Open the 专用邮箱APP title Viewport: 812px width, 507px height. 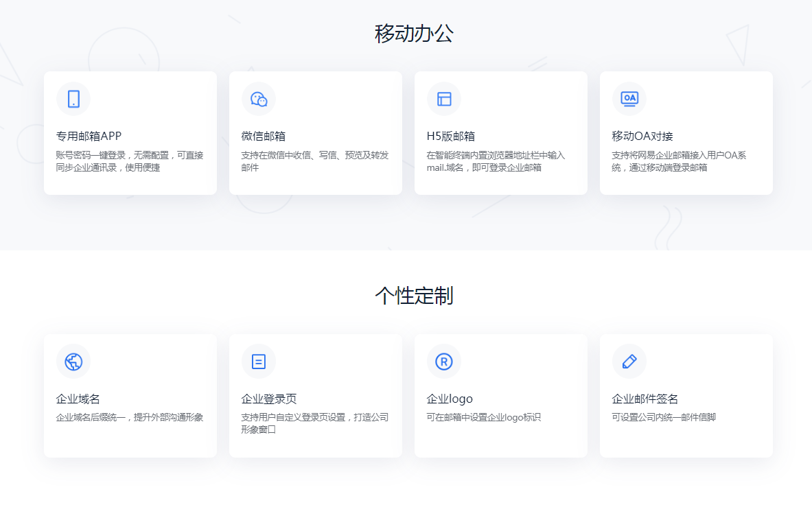[89, 136]
